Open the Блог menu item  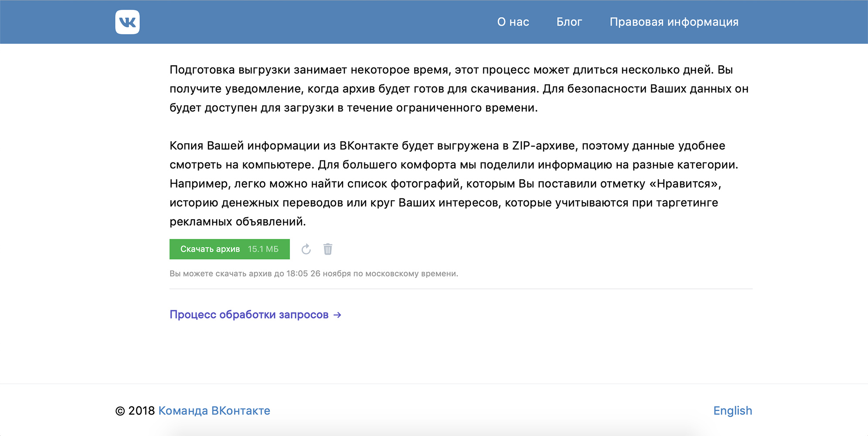click(x=569, y=22)
